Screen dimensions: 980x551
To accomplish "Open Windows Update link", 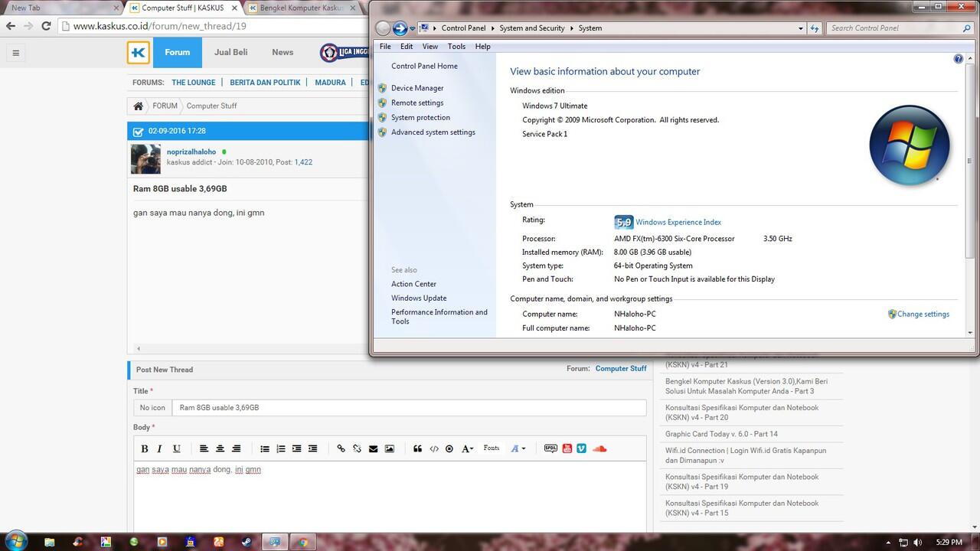I will pyautogui.click(x=419, y=298).
